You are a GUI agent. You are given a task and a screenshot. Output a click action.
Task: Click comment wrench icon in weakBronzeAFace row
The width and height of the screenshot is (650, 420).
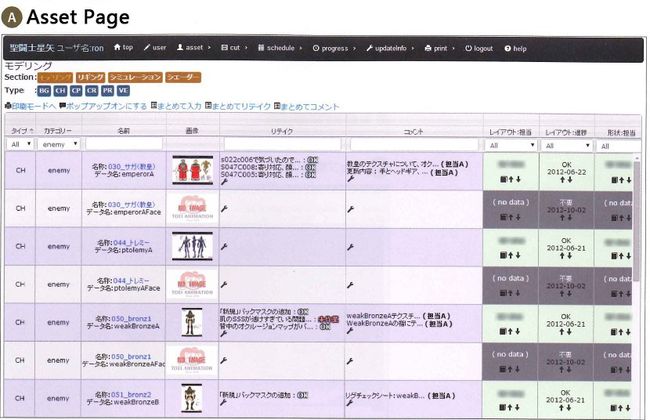350,361
